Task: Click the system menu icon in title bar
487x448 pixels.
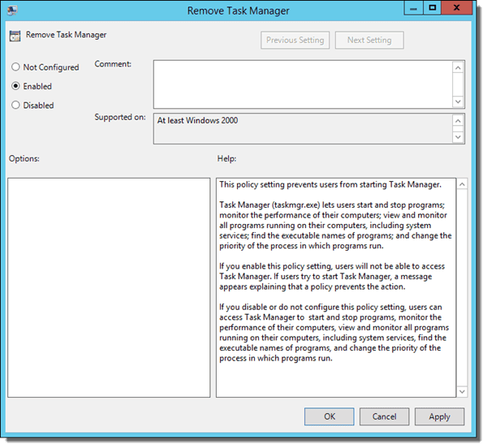Action: pyautogui.click(x=13, y=11)
